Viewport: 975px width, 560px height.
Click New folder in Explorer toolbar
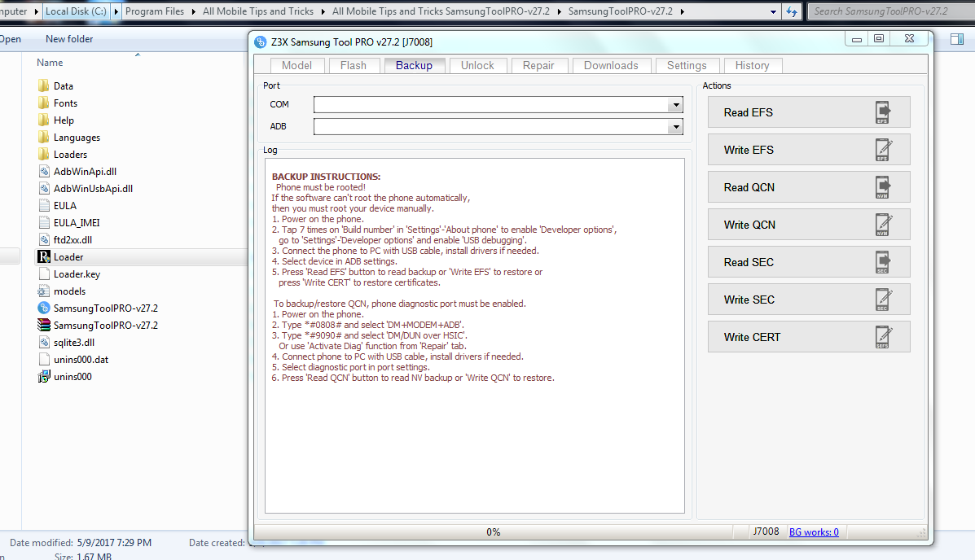coord(69,38)
